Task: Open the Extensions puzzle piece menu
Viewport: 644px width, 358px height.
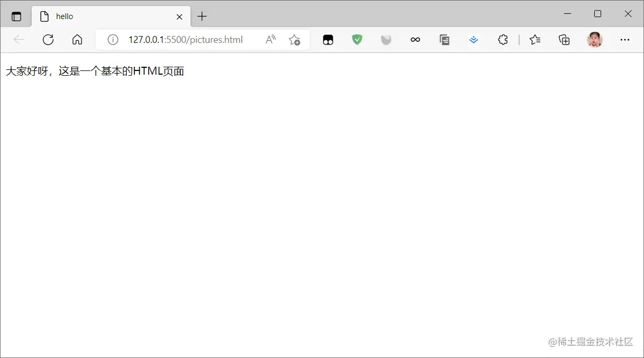Action: 503,40
